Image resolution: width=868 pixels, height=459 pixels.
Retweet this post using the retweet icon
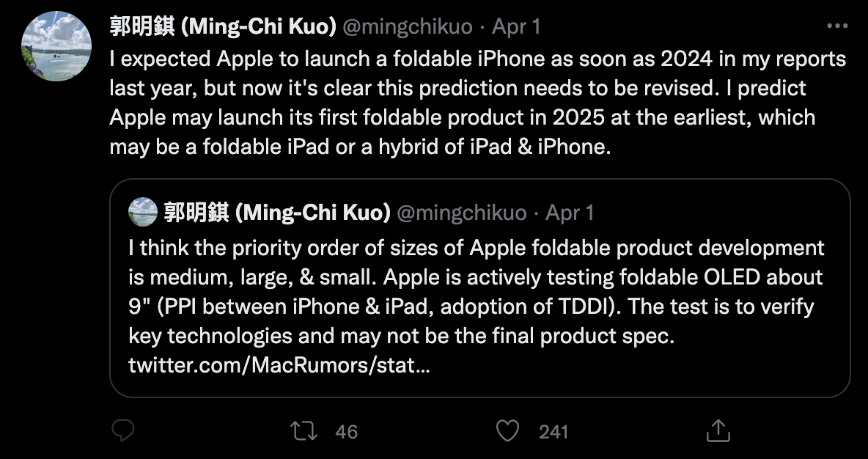304,430
